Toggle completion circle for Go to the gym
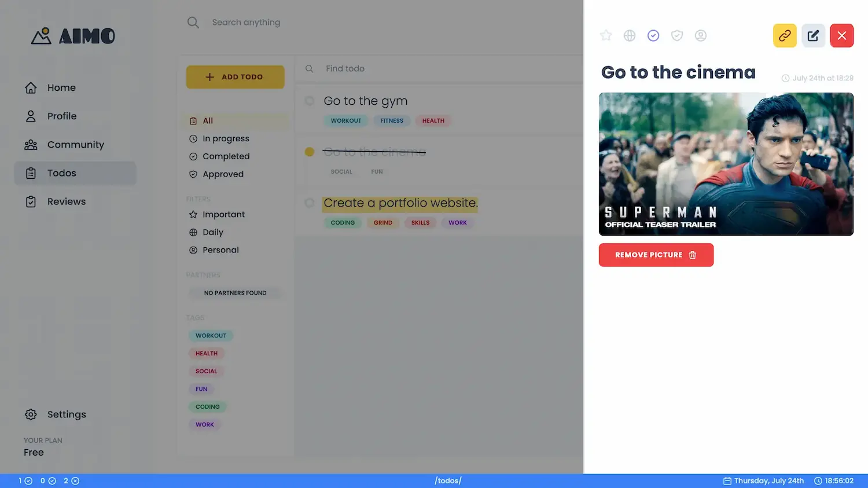Viewport: 868px width, 488px height. tap(310, 101)
